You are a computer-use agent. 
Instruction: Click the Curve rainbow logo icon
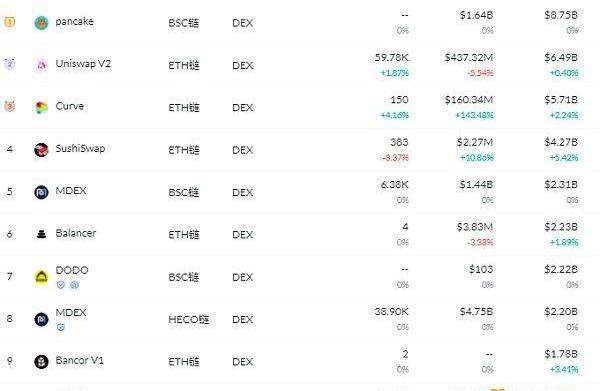point(41,108)
